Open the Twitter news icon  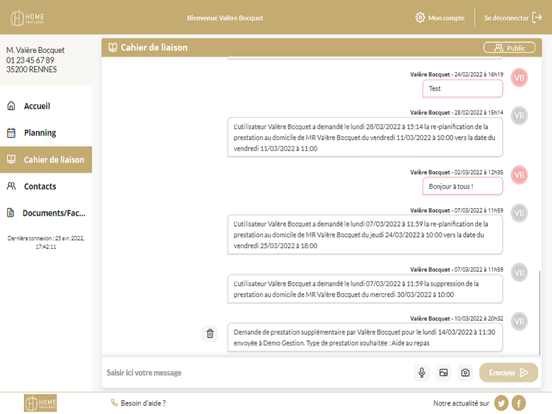click(x=501, y=403)
